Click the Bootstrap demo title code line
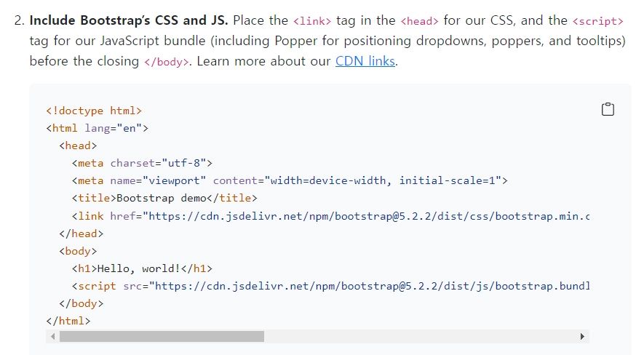The height and width of the screenshot is (355, 644). (164, 198)
